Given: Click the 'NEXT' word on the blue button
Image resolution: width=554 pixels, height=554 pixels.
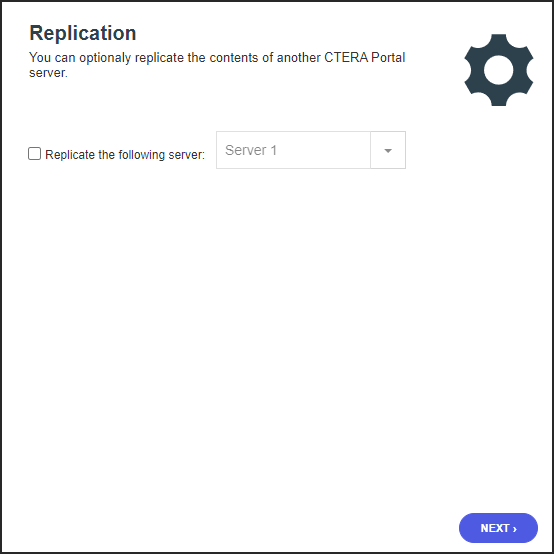Looking at the screenshot, I should [x=495, y=528].
